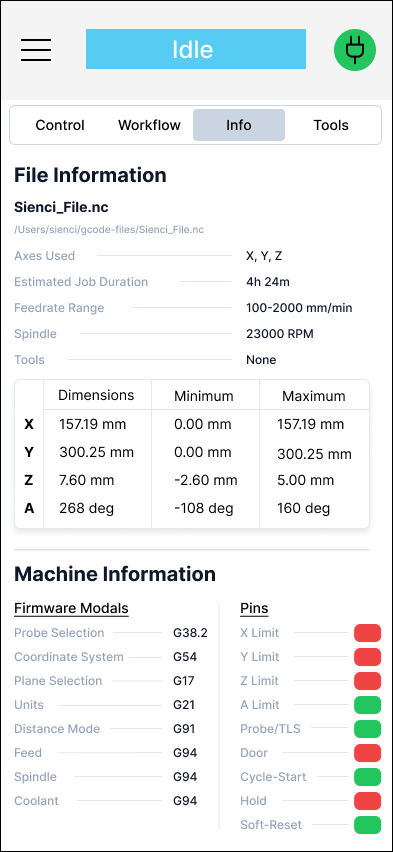Click the Z Limit pin indicator

coord(367,681)
